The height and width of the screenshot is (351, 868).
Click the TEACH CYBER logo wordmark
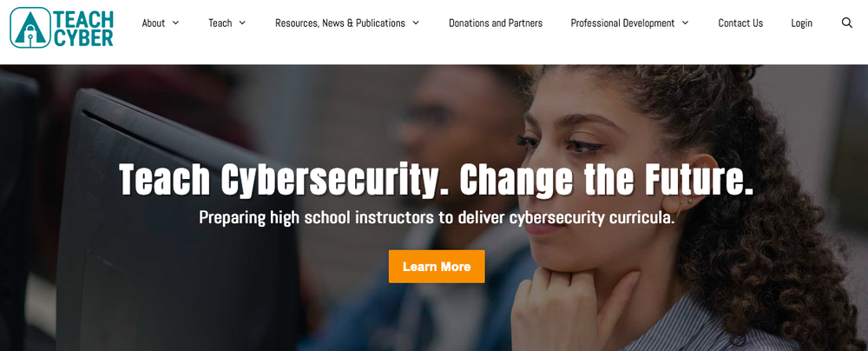pyautogui.click(x=83, y=28)
